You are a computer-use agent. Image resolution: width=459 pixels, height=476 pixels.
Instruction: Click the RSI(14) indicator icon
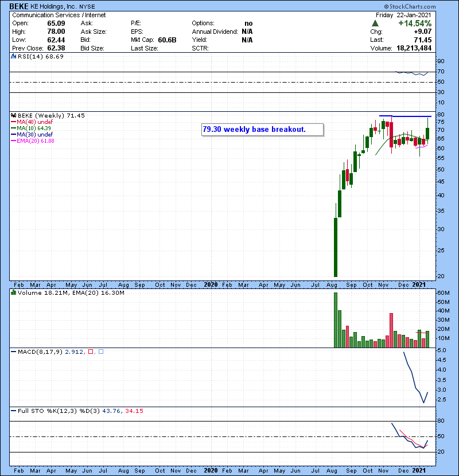click(13, 56)
